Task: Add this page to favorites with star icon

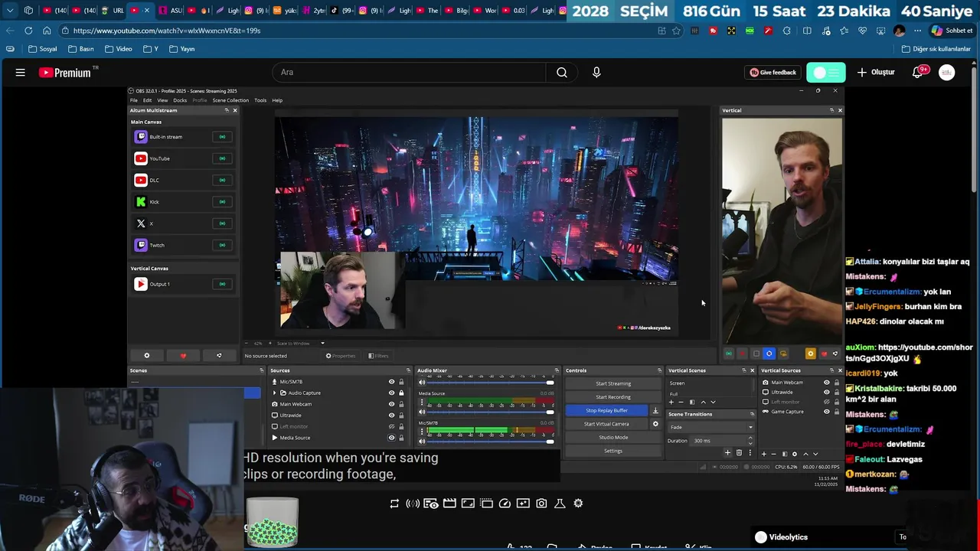Action: coord(676,31)
